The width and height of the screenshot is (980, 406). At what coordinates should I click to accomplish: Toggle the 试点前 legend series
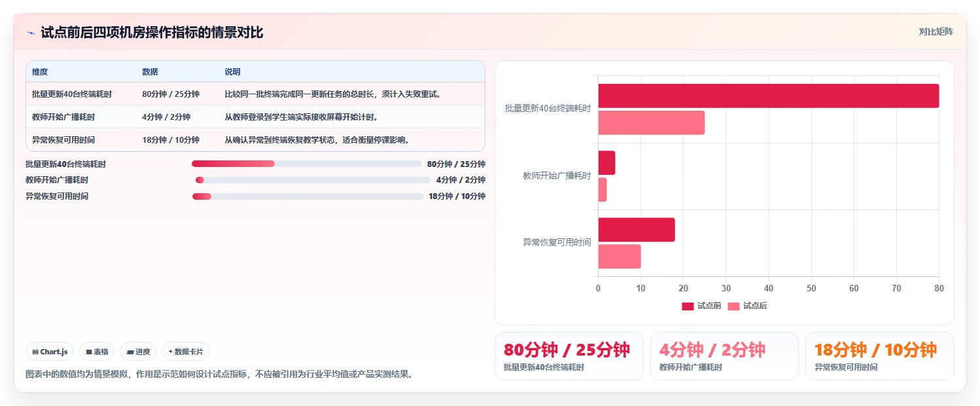coord(701,306)
